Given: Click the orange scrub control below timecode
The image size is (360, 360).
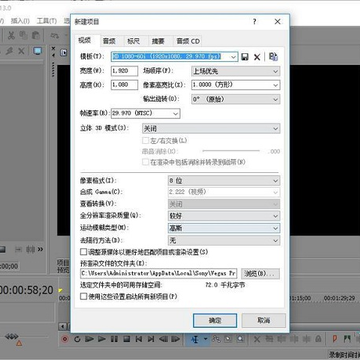Looking at the screenshot, I should point(19,343).
